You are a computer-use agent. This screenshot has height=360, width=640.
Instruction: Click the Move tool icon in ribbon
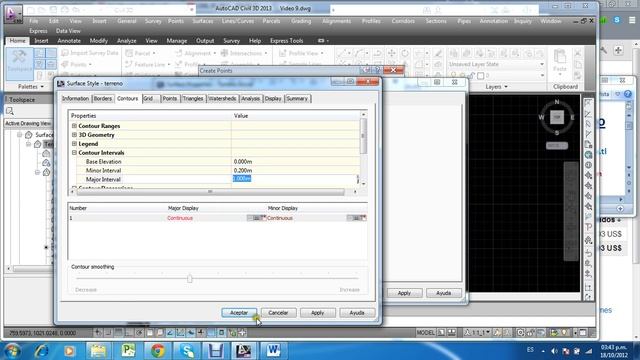click(391, 53)
